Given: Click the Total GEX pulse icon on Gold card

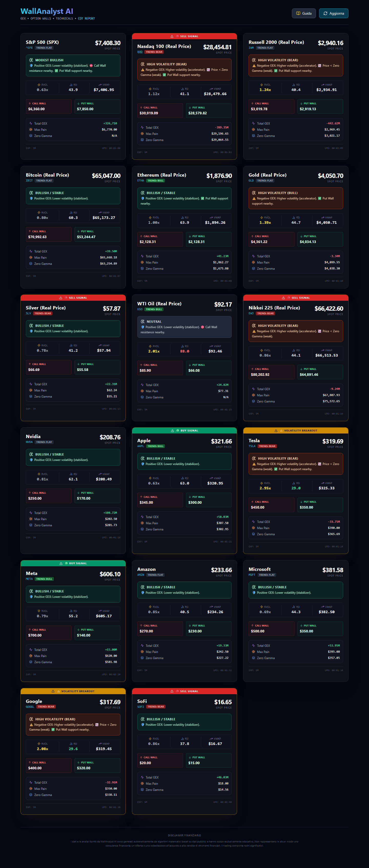Looking at the screenshot, I should pyautogui.click(x=253, y=256).
